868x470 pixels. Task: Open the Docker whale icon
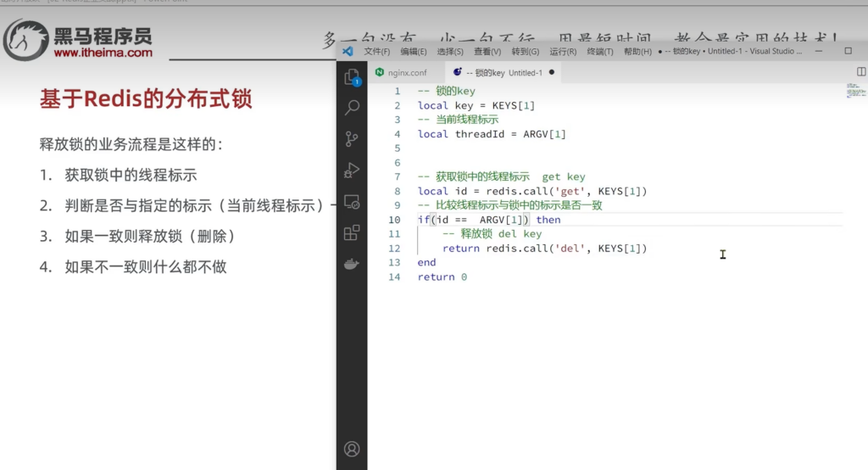pyautogui.click(x=352, y=264)
